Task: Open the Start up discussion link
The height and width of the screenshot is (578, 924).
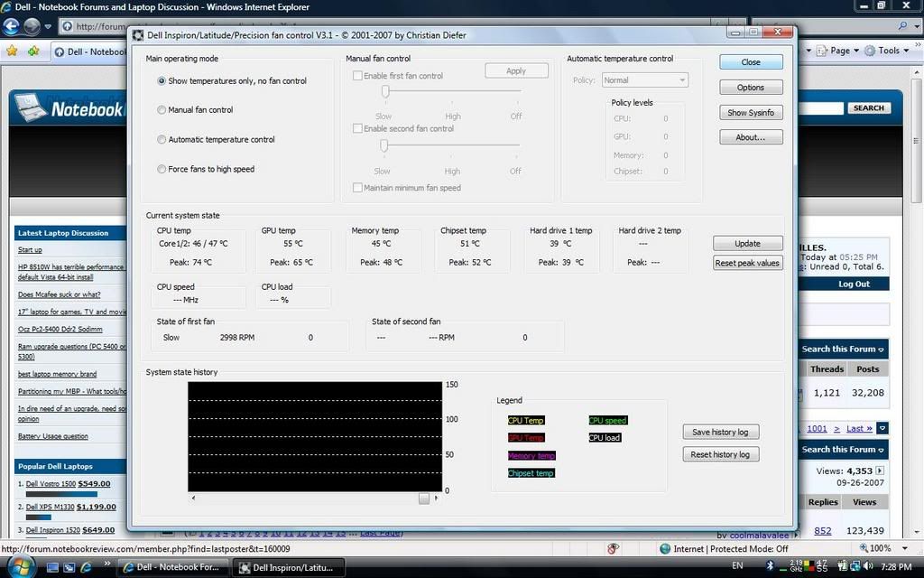Action: click(x=30, y=249)
